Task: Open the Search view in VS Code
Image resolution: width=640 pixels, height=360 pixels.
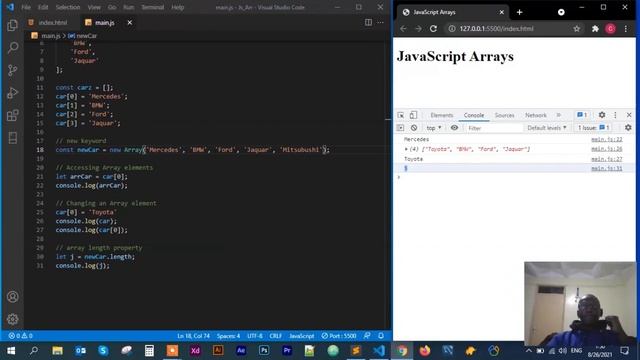Action: [13, 48]
